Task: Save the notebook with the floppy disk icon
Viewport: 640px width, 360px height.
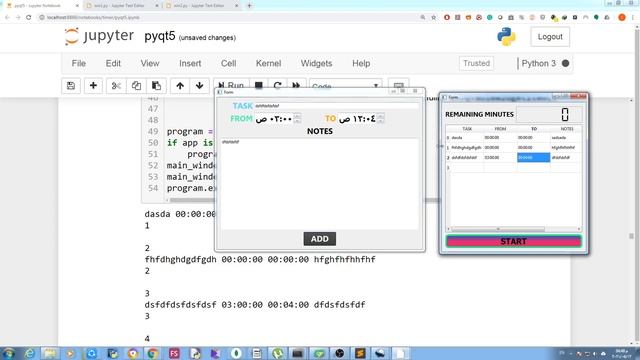Action: click(71, 86)
